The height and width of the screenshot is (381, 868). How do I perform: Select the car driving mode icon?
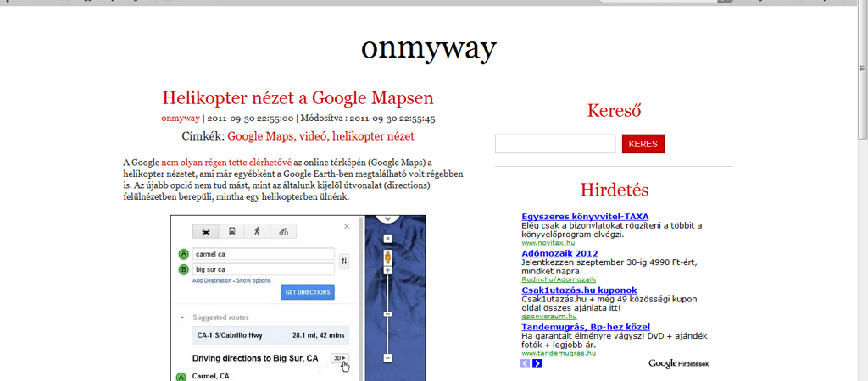coord(205,231)
